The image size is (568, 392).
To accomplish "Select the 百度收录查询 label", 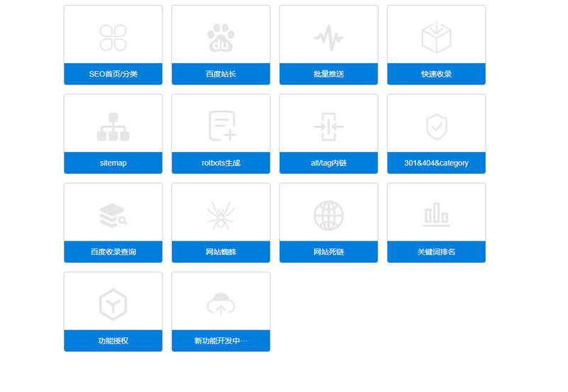I will pyautogui.click(x=113, y=252).
